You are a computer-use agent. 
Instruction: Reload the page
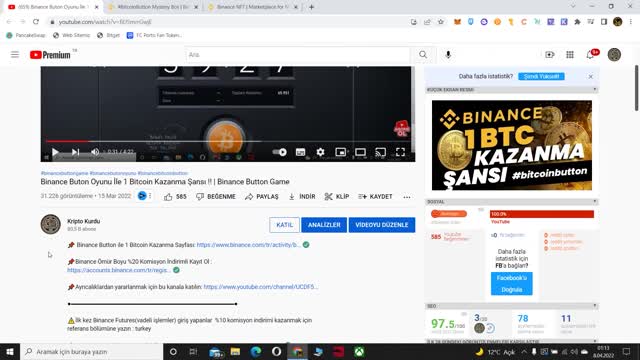pos(36,22)
